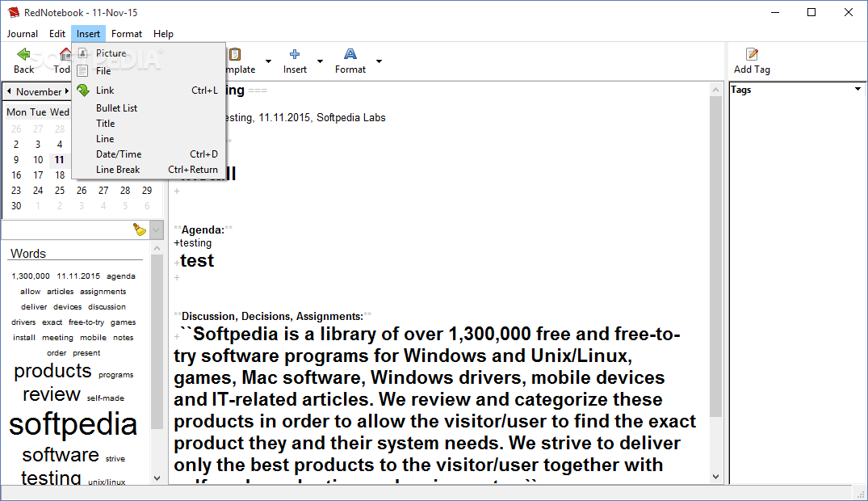Click the editor scroll up arrow
Viewport: 868px width, 501px height.
coord(715,90)
